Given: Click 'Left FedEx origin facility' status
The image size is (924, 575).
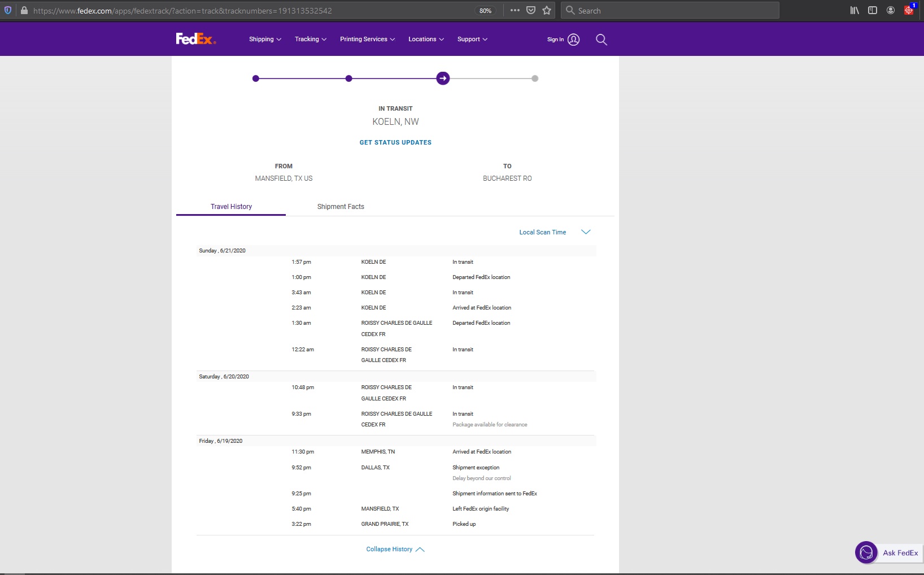Looking at the screenshot, I should (x=481, y=509).
